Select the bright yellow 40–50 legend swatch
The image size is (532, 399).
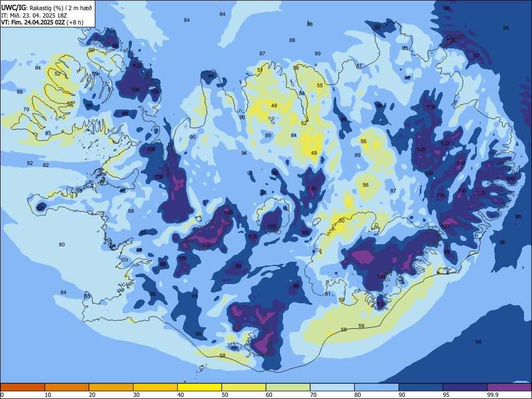[x=199, y=387]
